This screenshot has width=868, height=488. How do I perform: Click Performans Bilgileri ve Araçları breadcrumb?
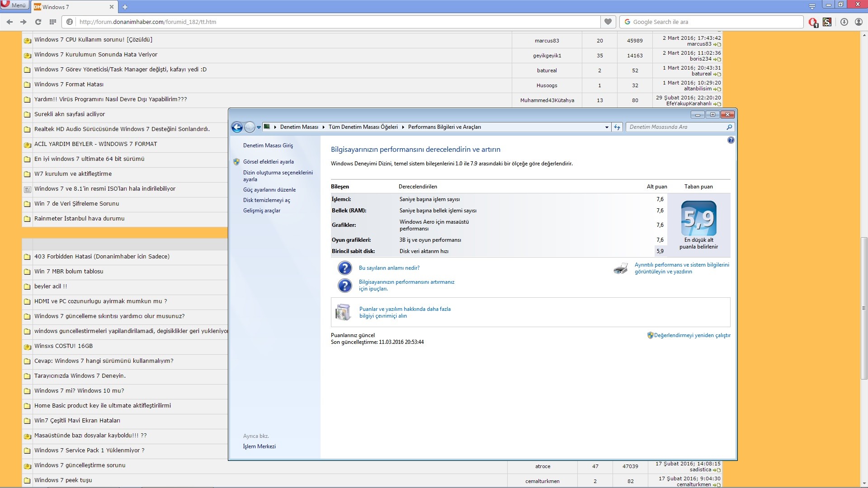(x=444, y=127)
